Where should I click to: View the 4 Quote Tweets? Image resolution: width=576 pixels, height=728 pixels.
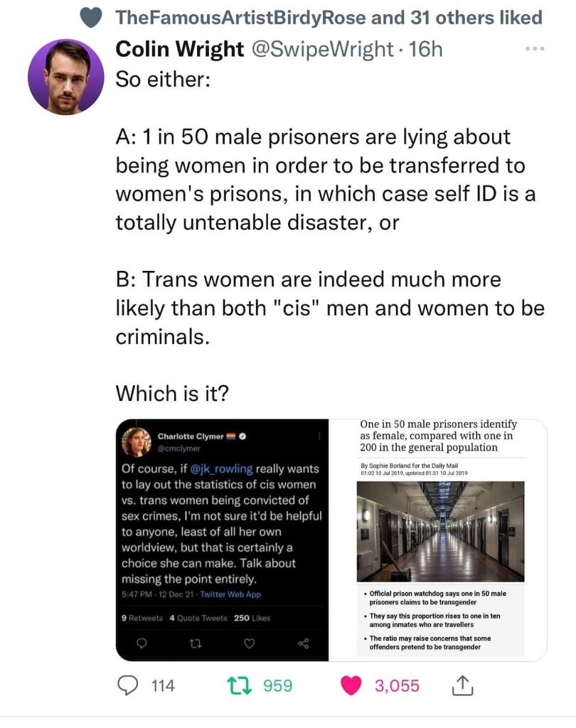(x=200, y=618)
